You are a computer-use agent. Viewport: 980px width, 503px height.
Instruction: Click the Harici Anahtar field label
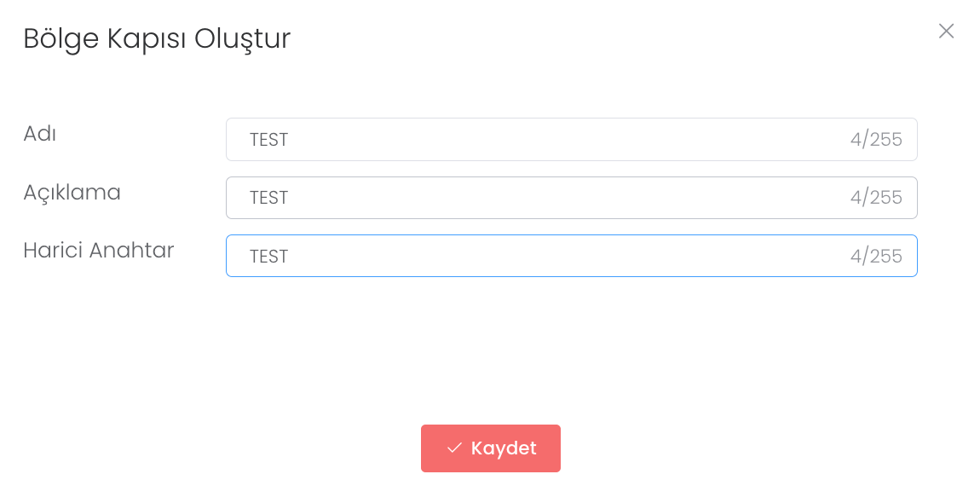pos(98,251)
